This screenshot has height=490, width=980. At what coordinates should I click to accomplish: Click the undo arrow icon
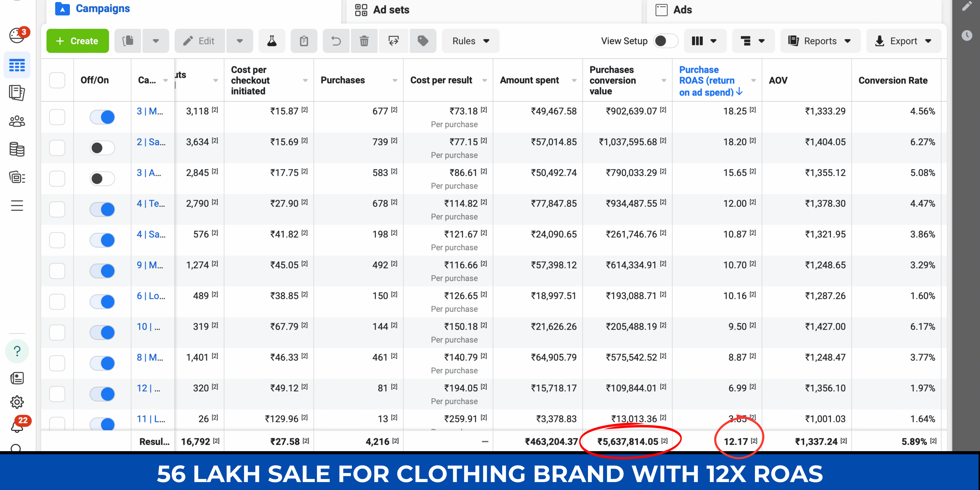pos(336,41)
